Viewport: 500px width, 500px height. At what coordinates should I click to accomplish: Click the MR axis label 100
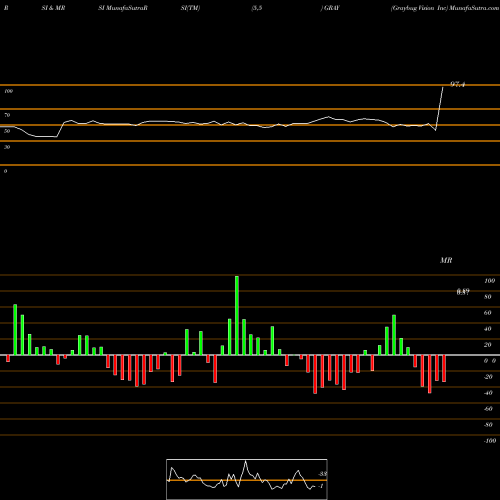489,281
